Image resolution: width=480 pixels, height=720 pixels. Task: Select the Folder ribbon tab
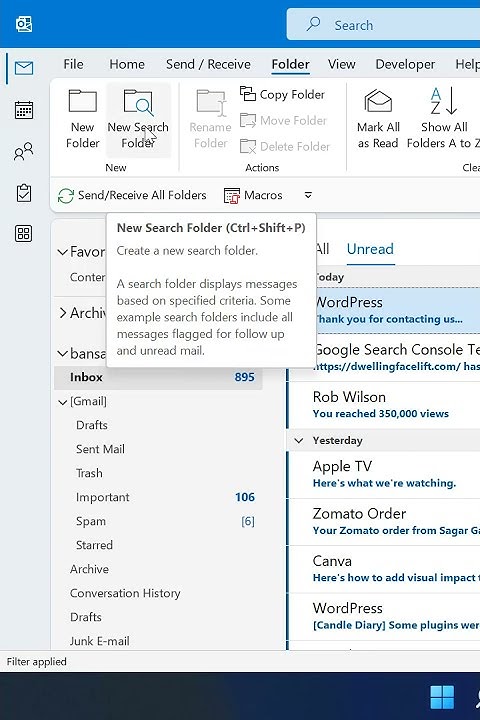point(290,64)
